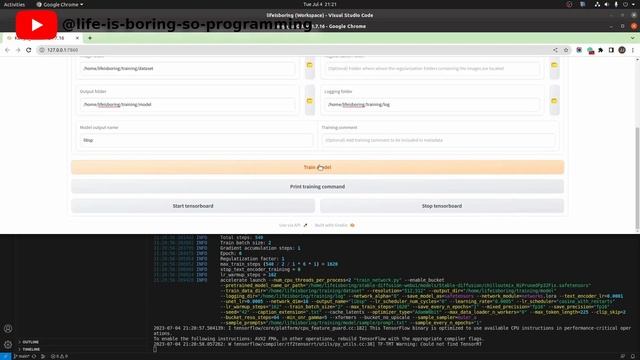Click VS Code remote indicator in status bar

[x=5, y=356]
